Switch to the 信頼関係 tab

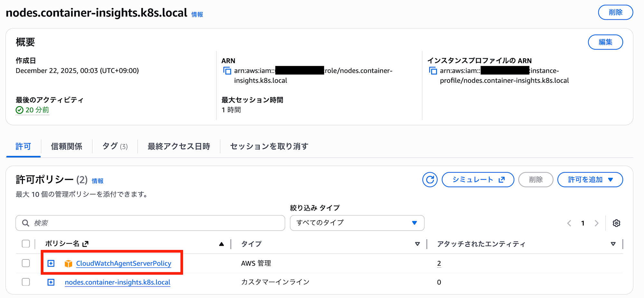[x=66, y=146]
